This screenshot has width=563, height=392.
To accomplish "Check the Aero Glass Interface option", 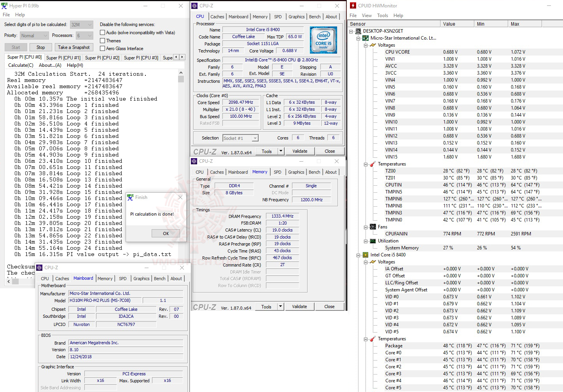I will coord(103,48).
